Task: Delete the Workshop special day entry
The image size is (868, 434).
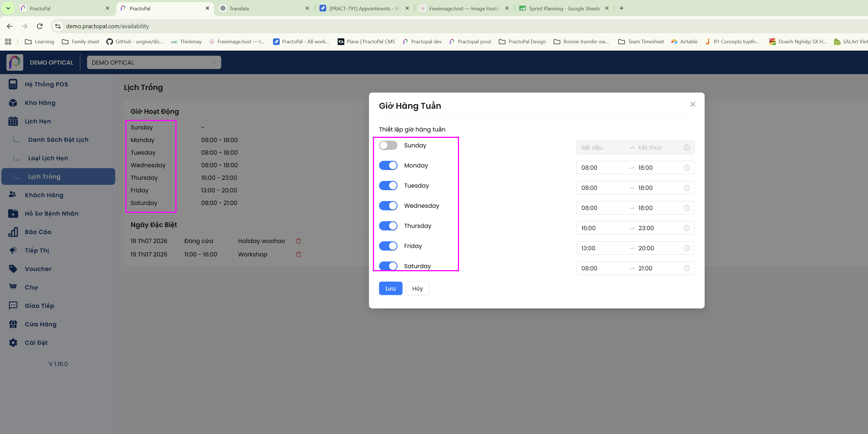Action: pos(298,254)
